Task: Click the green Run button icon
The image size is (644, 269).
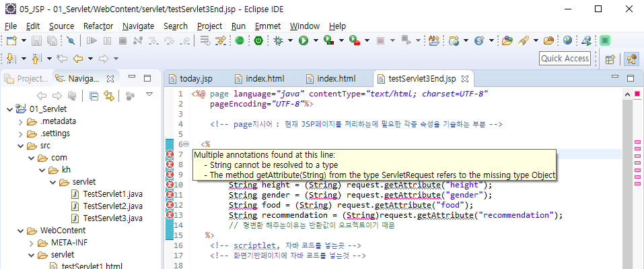Action: click(303, 40)
